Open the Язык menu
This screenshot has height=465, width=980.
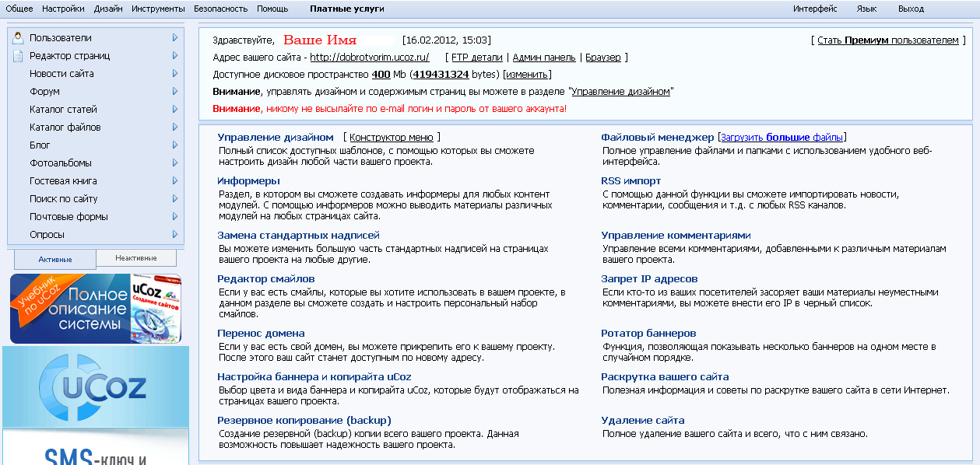point(866,9)
